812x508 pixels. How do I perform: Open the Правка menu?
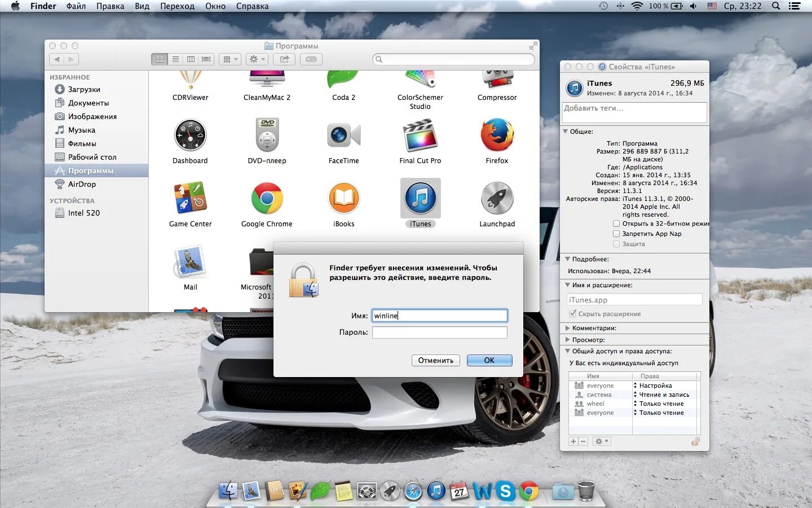[x=110, y=6]
